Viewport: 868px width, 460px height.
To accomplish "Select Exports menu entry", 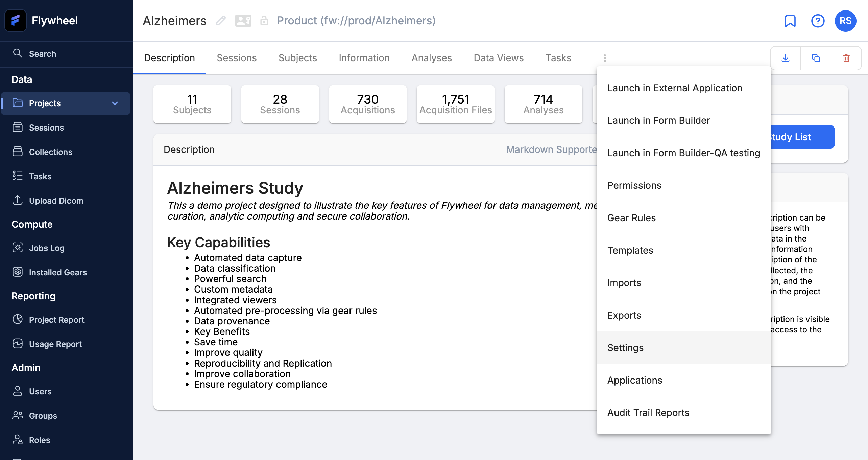I will pos(684,315).
